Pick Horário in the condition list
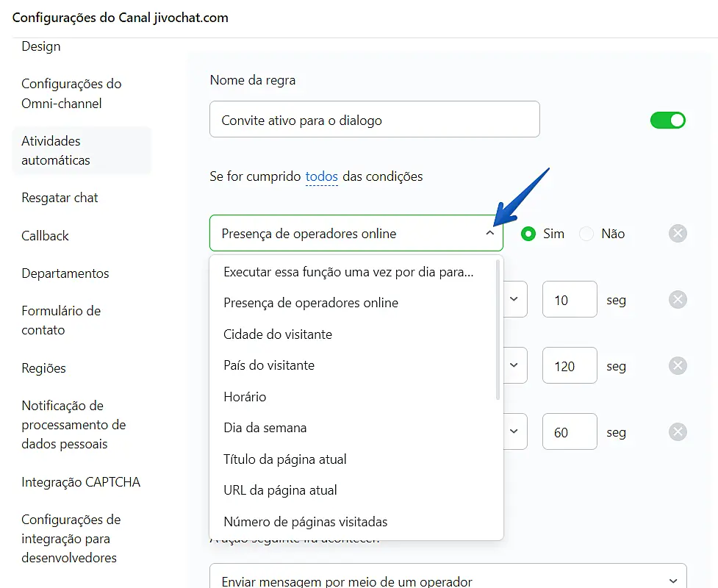Screen dimensions: 718x588 pyautogui.click(x=245, y=397)
